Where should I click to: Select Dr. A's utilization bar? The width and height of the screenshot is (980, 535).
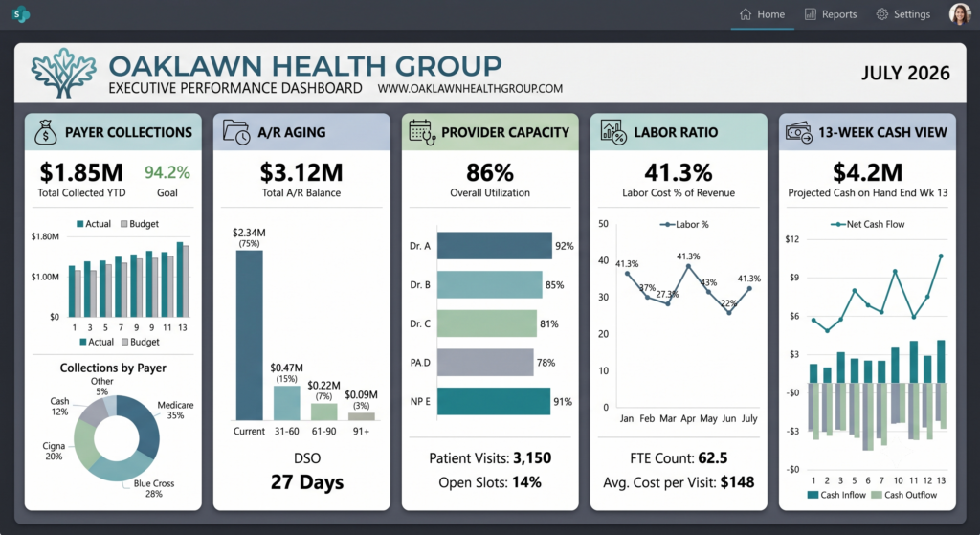point(495,246)
